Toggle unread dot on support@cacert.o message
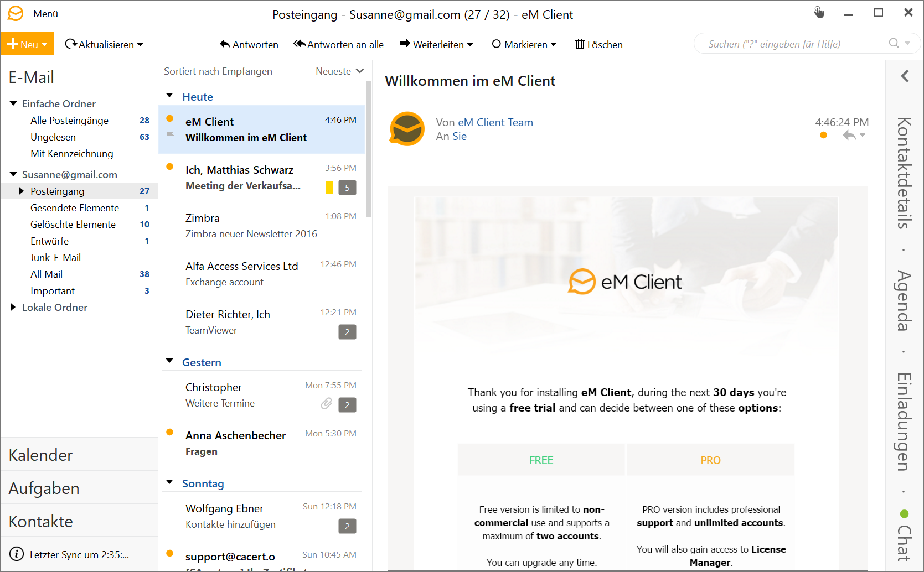The height and width of the screenshot is (572, 924). pos(170,553)
